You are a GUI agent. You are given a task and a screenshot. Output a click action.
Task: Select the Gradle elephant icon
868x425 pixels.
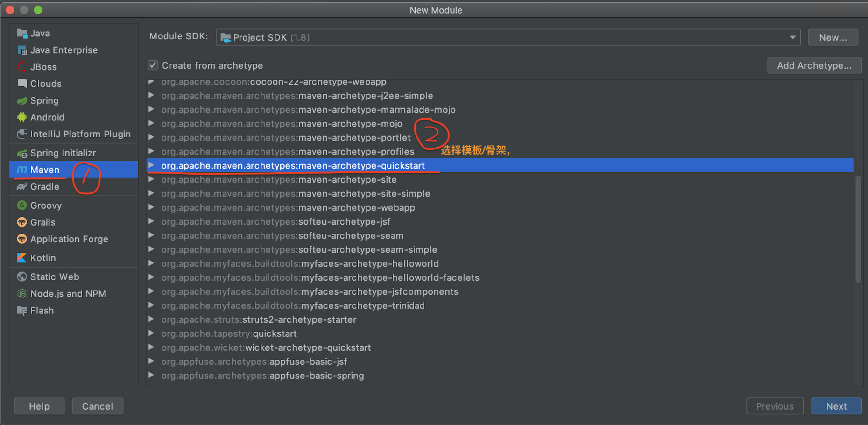coord(22,187)
